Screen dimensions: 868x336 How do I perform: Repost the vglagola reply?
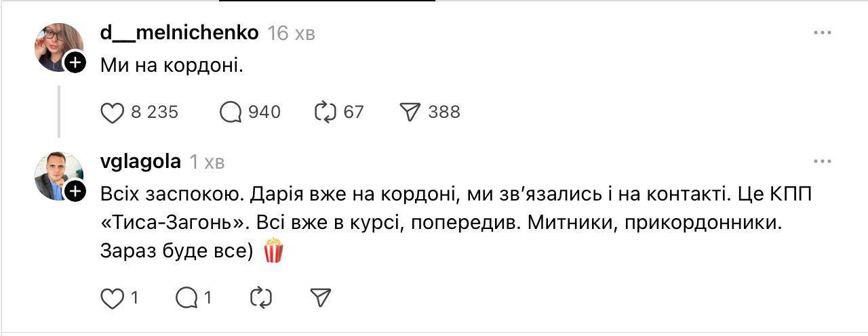point(260,297)
